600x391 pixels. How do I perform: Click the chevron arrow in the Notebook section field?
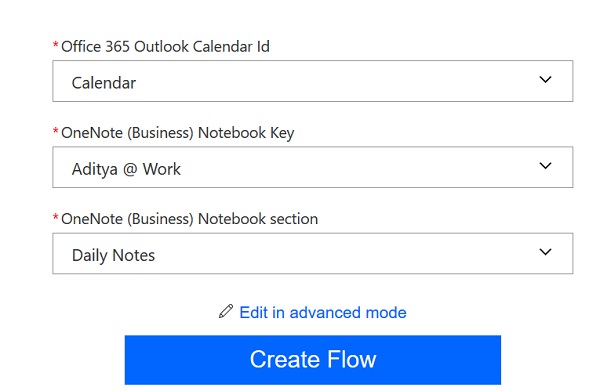click(x=545, y=252)
